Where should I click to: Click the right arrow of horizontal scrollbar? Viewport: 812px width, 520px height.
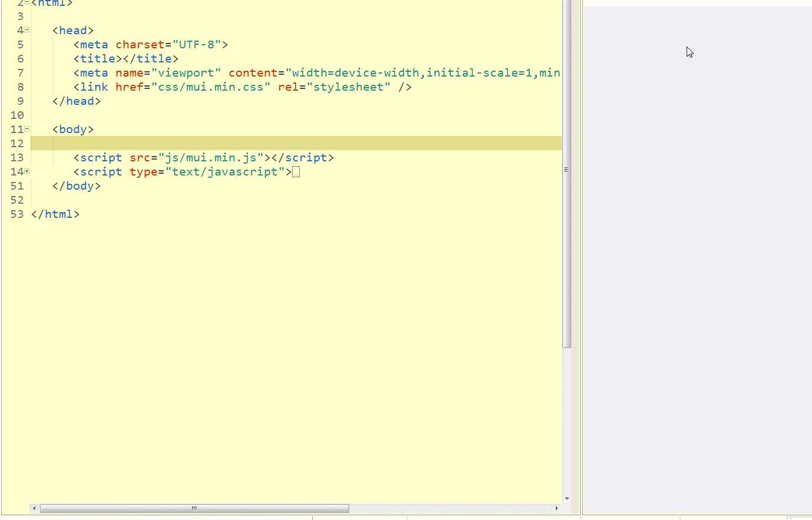[556, 508]
